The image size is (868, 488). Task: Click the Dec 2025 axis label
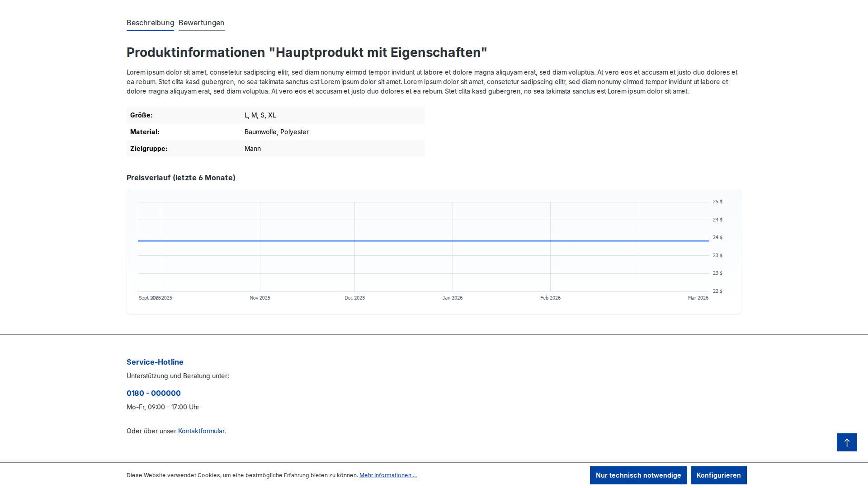point(354,298)
